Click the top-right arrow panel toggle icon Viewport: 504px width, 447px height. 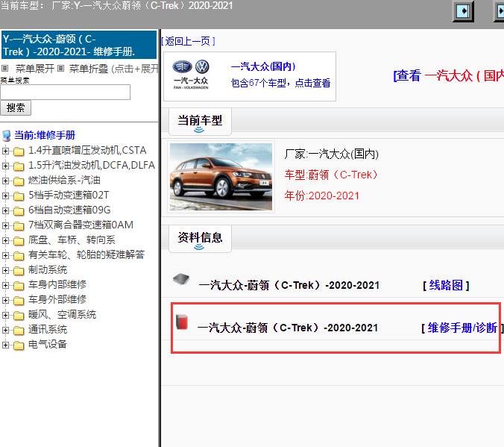click(x=463, y=11)
